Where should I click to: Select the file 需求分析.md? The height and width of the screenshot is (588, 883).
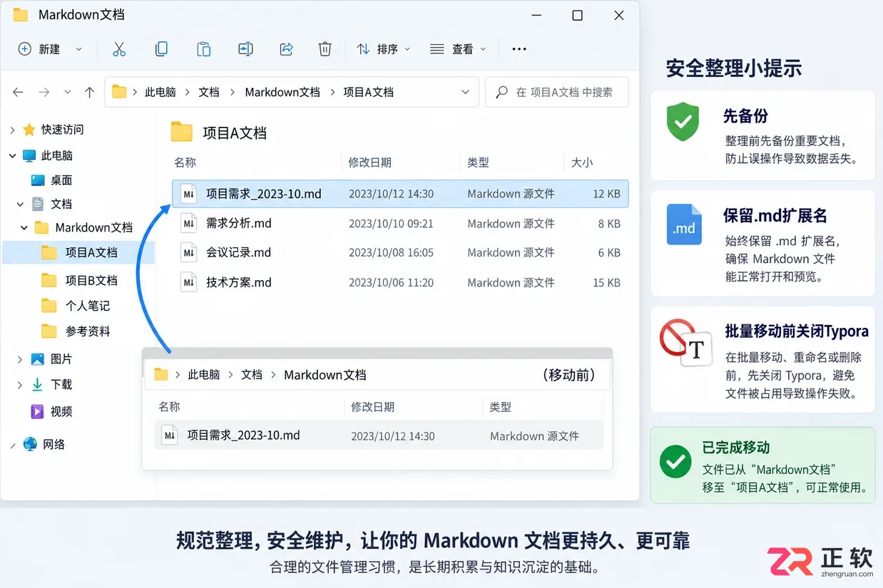238,224
